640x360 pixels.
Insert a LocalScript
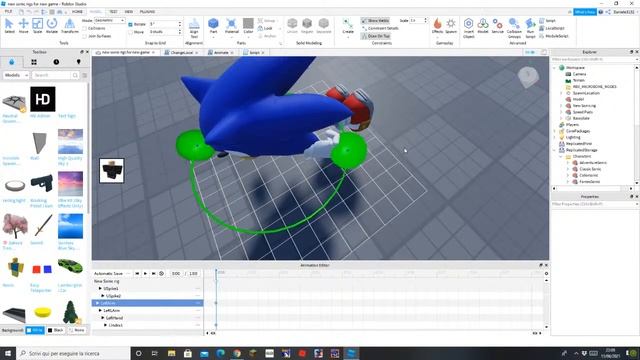(x=551, y=28)
